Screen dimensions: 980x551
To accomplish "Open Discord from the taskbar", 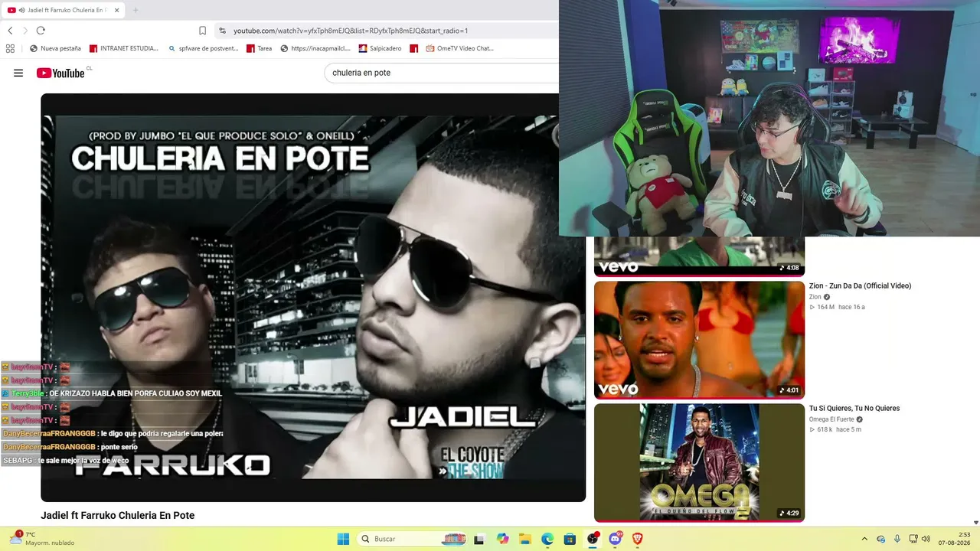I will (615, 539).
